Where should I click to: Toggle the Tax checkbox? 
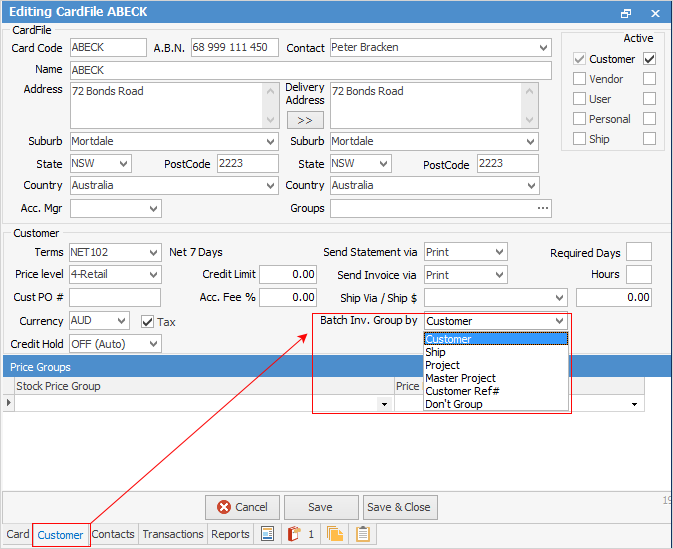[x=147, y=322]
